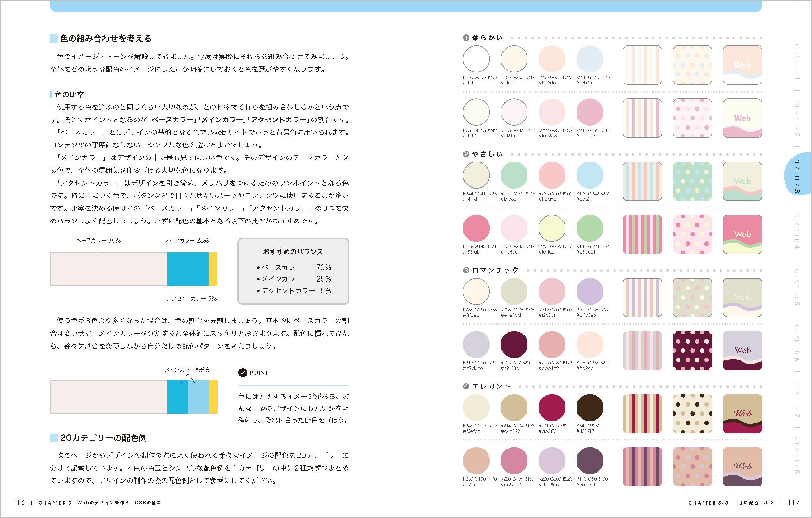Select the mint green #bfe8cf swatch

coord(514,175)
